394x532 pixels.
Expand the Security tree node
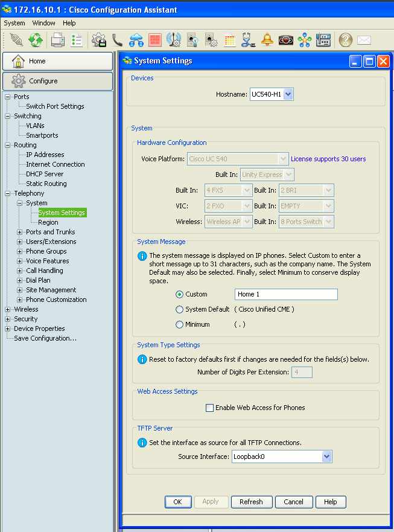click(7, 319)
